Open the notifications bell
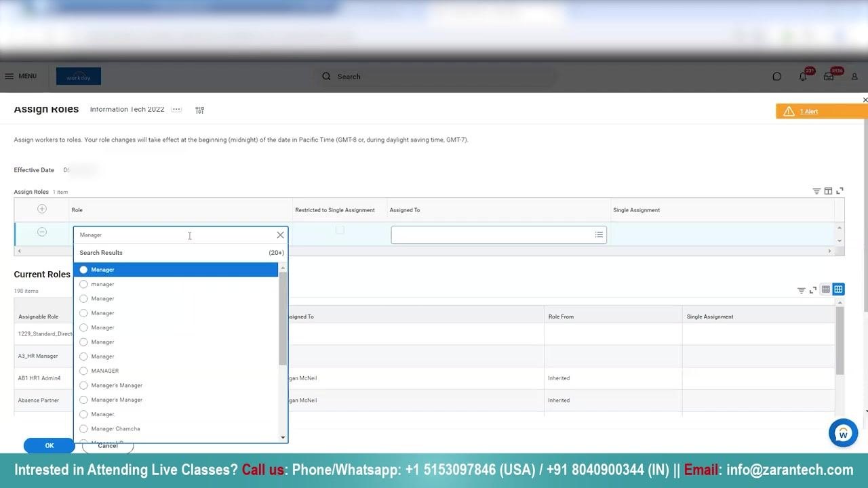 tap(803, 77)
